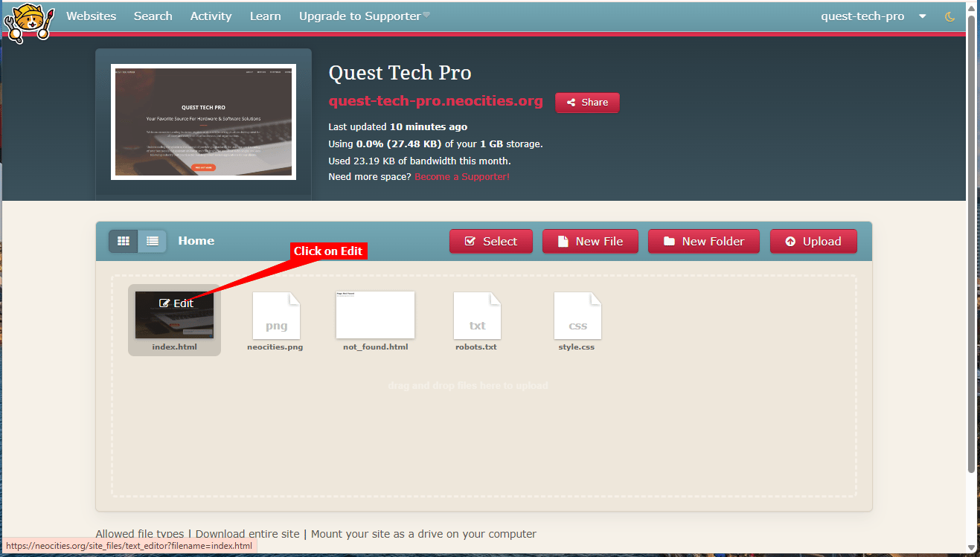Open the Learn menu item
This screenshot has height=557, width=980.
[x=266, y=16]
